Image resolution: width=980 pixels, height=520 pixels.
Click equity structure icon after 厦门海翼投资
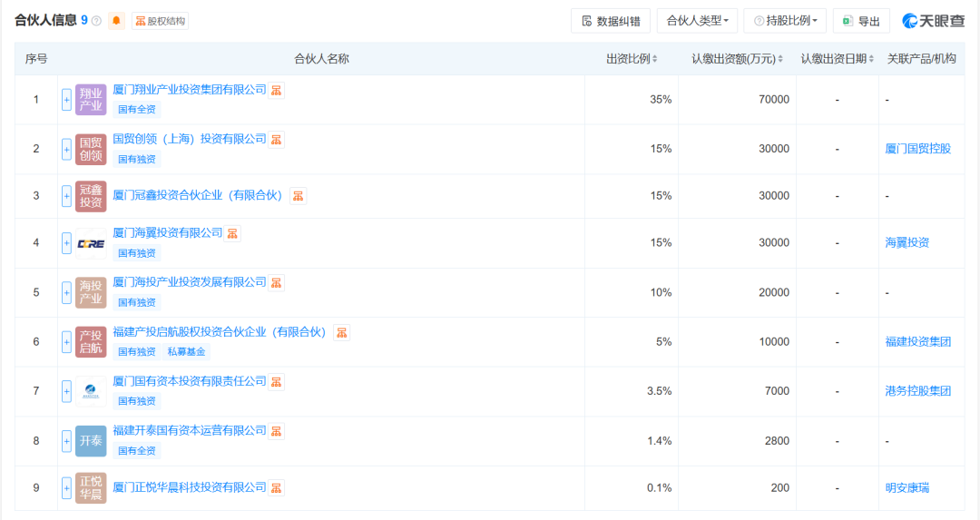pos(232,233)
